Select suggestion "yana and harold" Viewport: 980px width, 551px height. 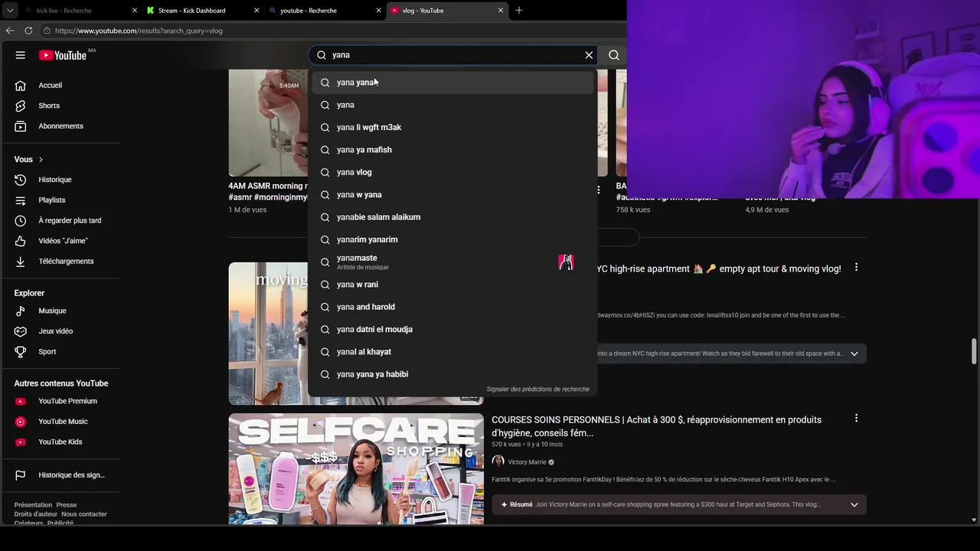452,307
